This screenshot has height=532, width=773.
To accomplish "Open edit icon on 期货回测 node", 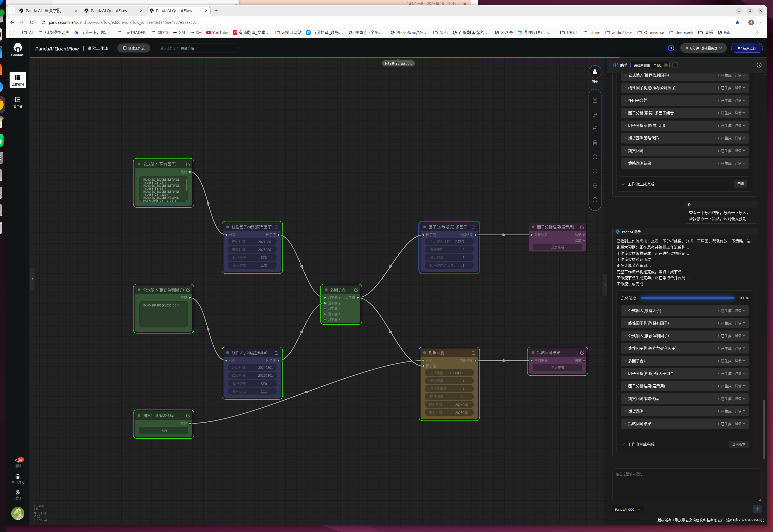I will (x=473, y=353).
